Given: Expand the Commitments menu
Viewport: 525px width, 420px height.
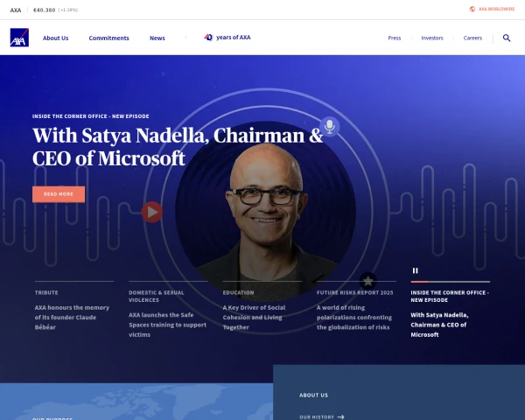Looking at the screenshot, I should 108,38.
